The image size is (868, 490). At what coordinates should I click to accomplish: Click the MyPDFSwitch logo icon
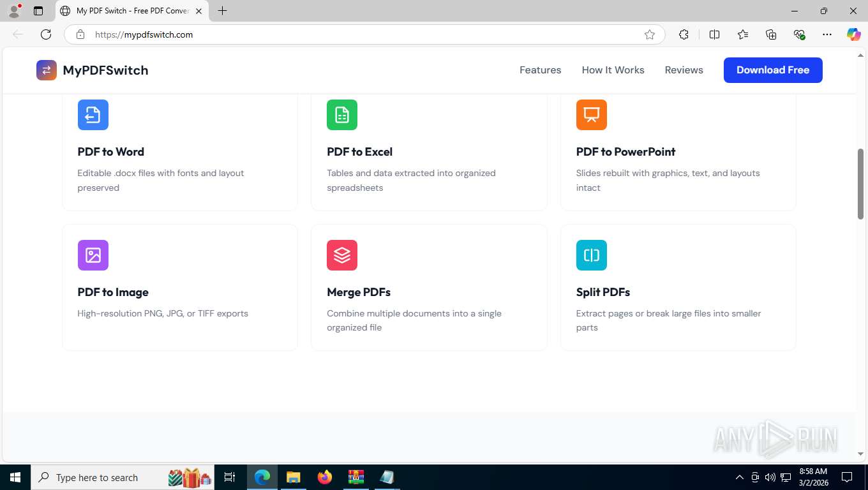pyautogui.click(x=47, y=70)
